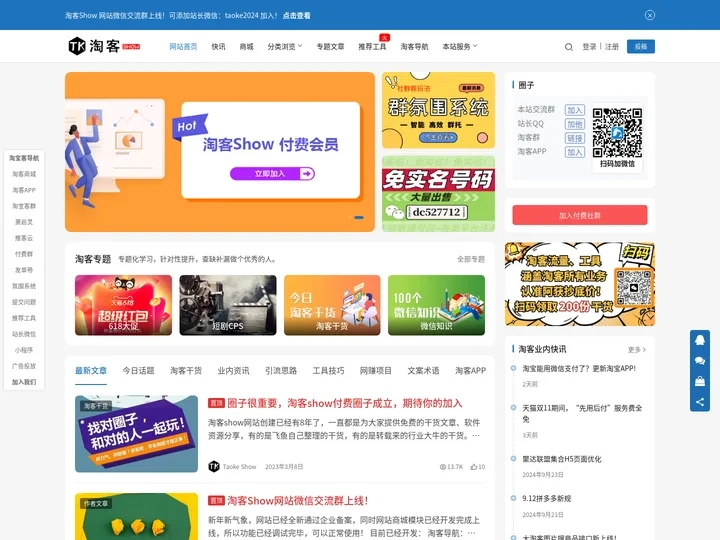This screenshot has height=540, width=720.
Task: Click the share floating icon
Action: tap(700, 402)
